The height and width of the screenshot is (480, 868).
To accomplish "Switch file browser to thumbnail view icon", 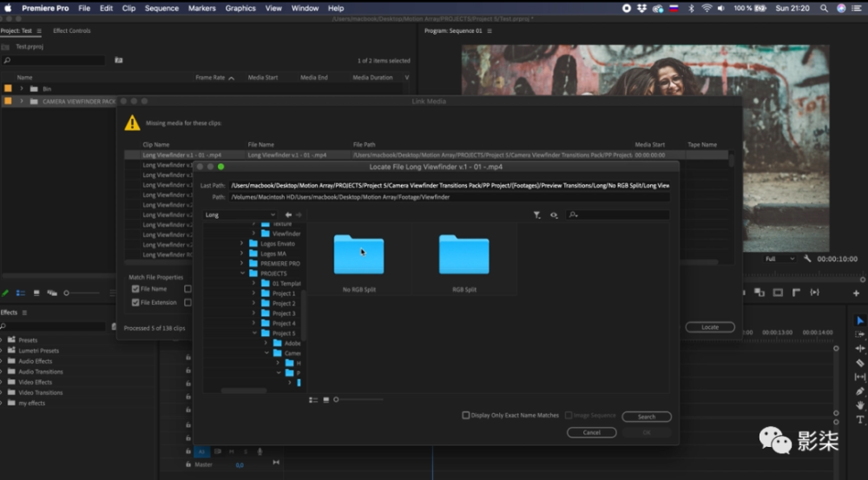I will click(326, 400).
